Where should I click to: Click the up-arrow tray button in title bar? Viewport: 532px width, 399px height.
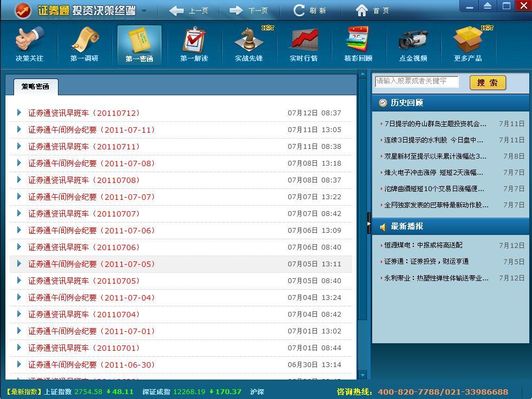[488, 6]
